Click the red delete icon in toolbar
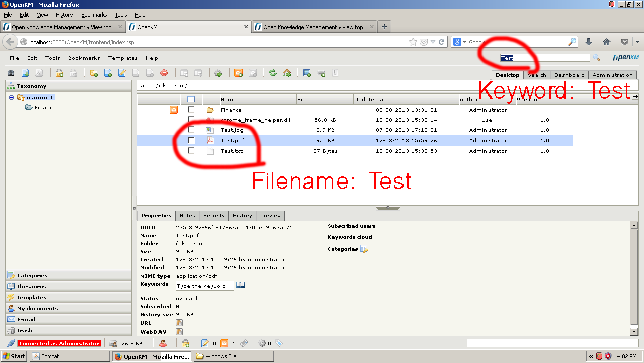The height and width of the screenshot is (363, 644). pyautogui.click(x=164, y=73)
